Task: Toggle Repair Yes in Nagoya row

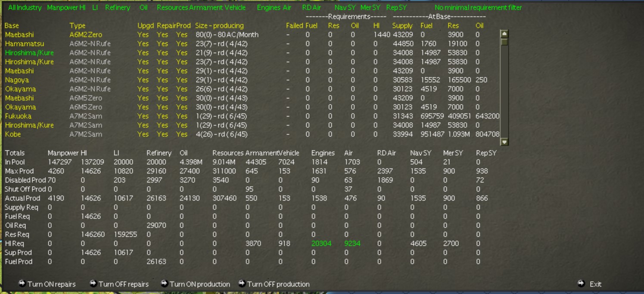Action: coord(162,80)
